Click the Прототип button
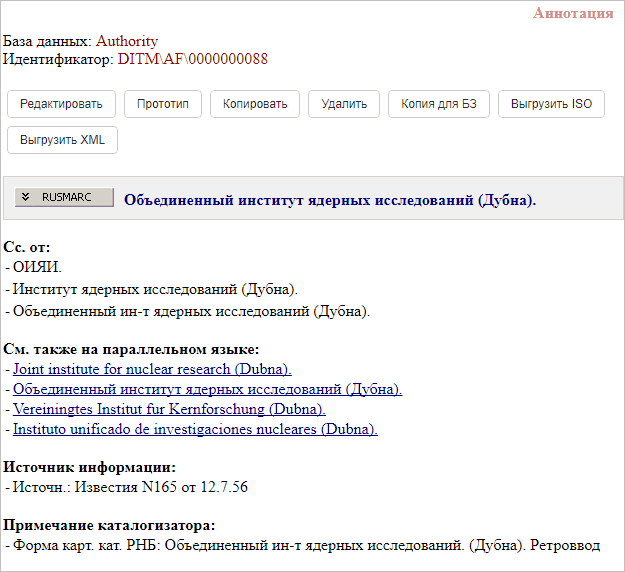Viewport: 625px width, 572px height. 163,104
